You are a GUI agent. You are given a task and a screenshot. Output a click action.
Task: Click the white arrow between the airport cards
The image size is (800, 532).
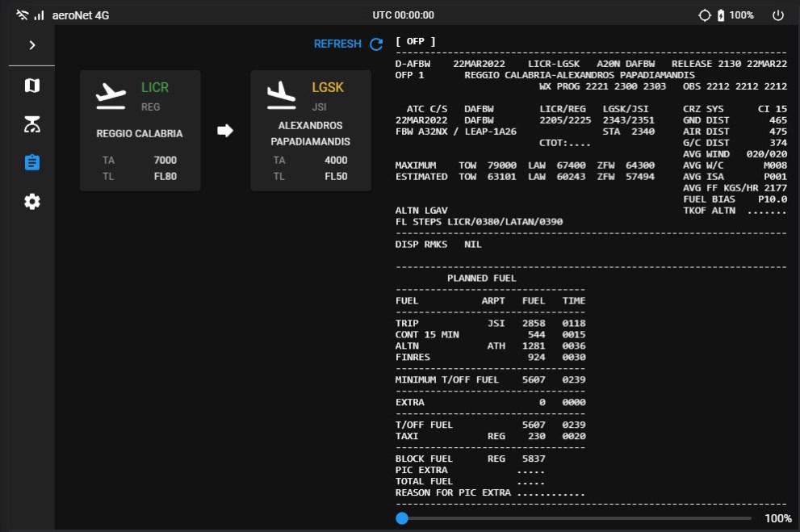point(225,131)
